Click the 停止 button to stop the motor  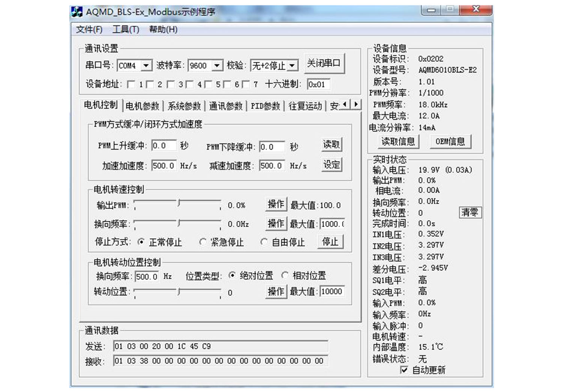coord(330,242)
